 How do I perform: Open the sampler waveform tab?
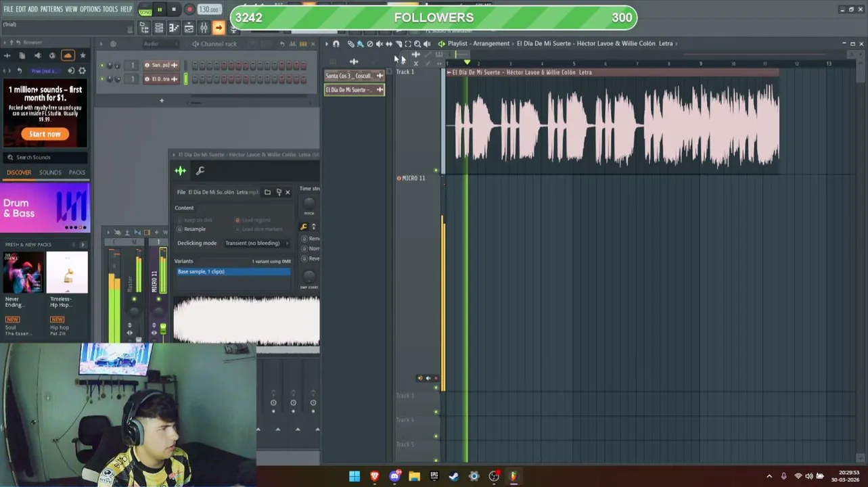pos(180,171)
